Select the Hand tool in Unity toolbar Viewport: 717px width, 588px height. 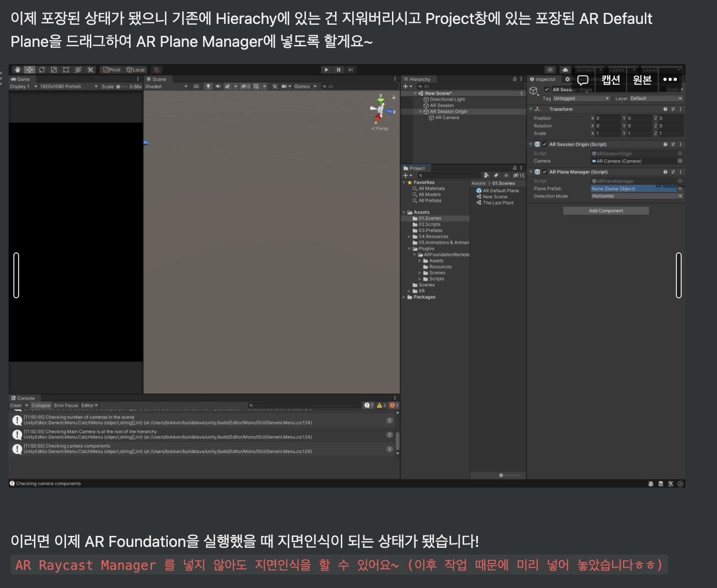click(18, 70)
